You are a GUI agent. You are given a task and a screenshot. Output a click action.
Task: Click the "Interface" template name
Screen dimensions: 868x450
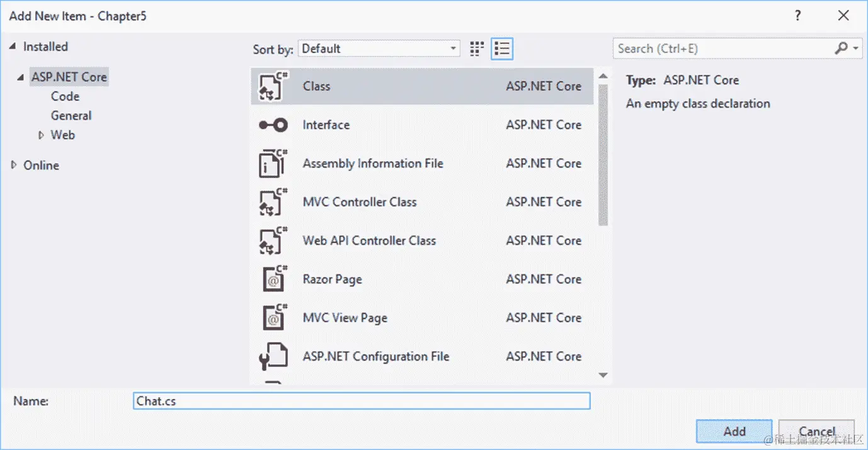pos(326,125)
